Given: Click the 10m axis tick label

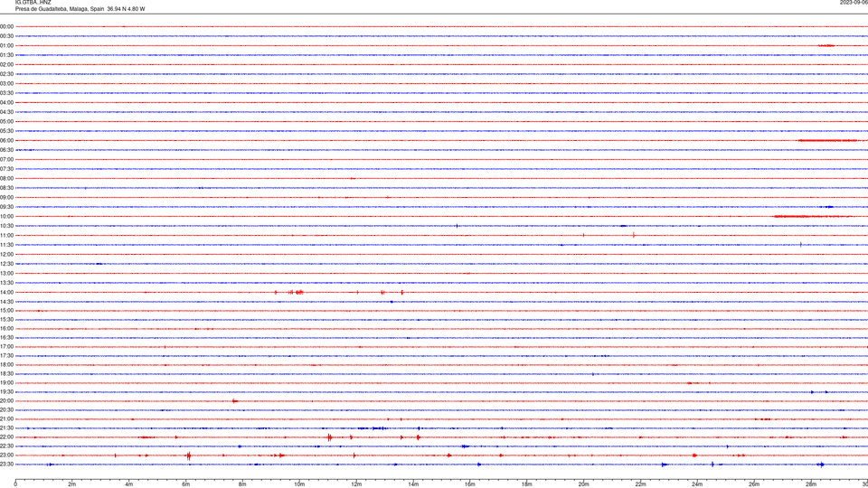Looking at the screenshot, I should pyautogui.click(x=299, y=484).
